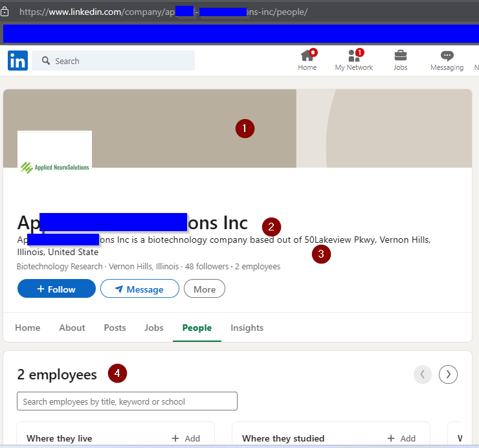The height and width of the screenshot is (448, 479).
Task: Add a school under Where they studied
Action: [x=401, y=438]
